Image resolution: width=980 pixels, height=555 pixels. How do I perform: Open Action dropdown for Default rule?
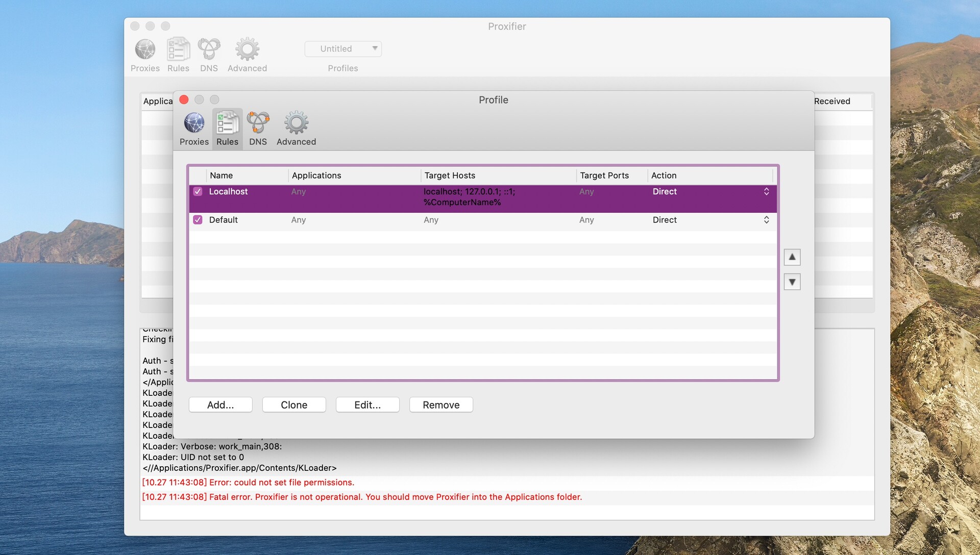pos(766,220)
